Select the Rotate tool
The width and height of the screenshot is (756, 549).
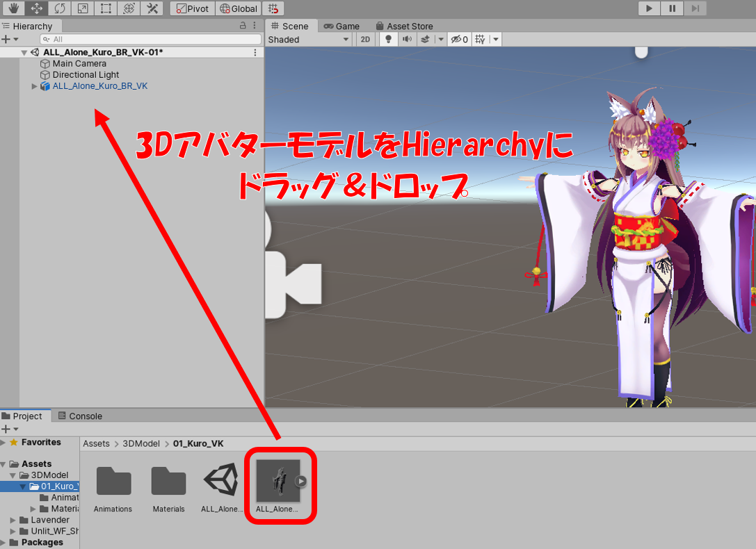[59, 8]
